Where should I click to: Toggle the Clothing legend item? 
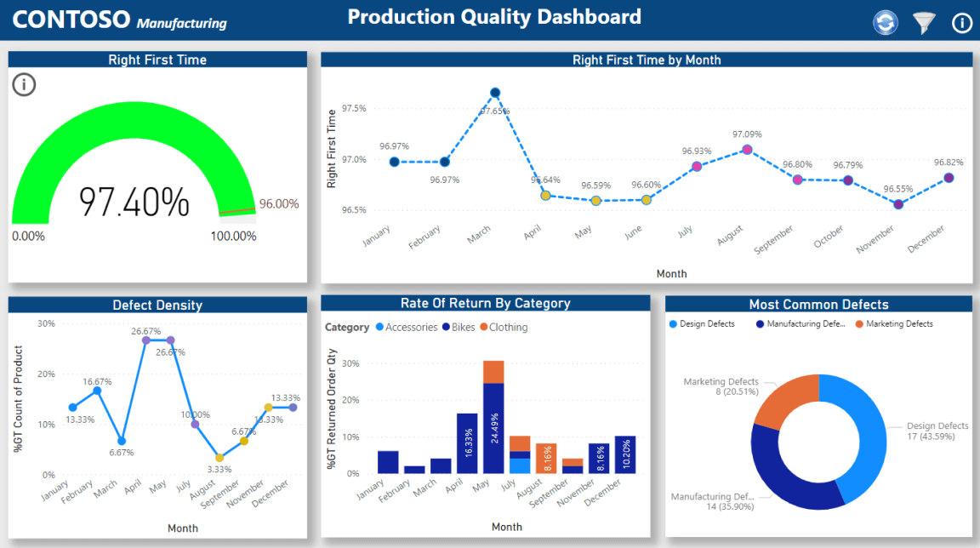(x=503, y=328)
